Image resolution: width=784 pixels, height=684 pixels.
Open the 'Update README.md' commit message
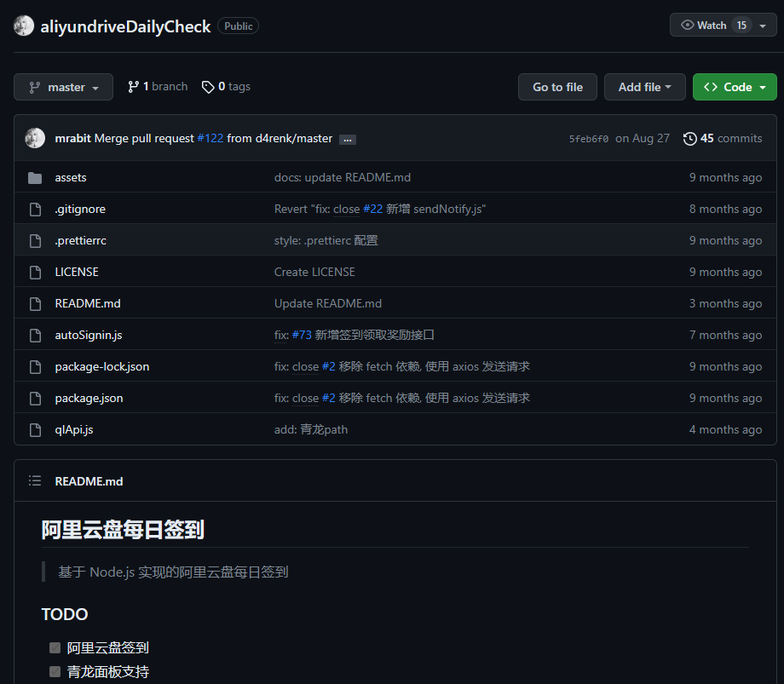click(x=328, y=303)
